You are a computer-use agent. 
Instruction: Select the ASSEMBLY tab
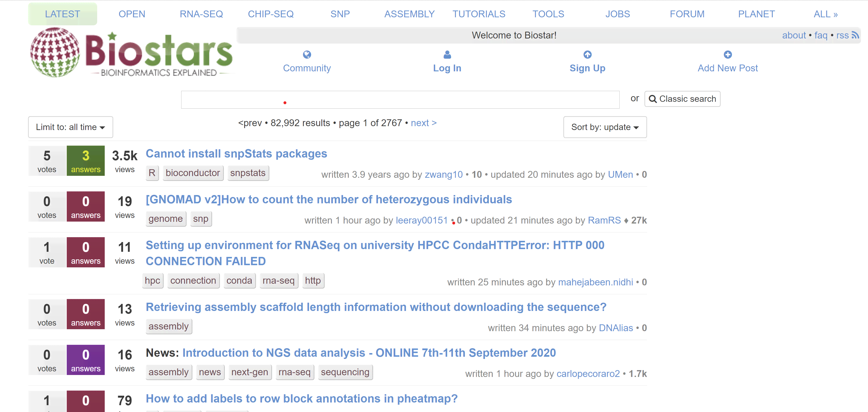click(409, 14)
